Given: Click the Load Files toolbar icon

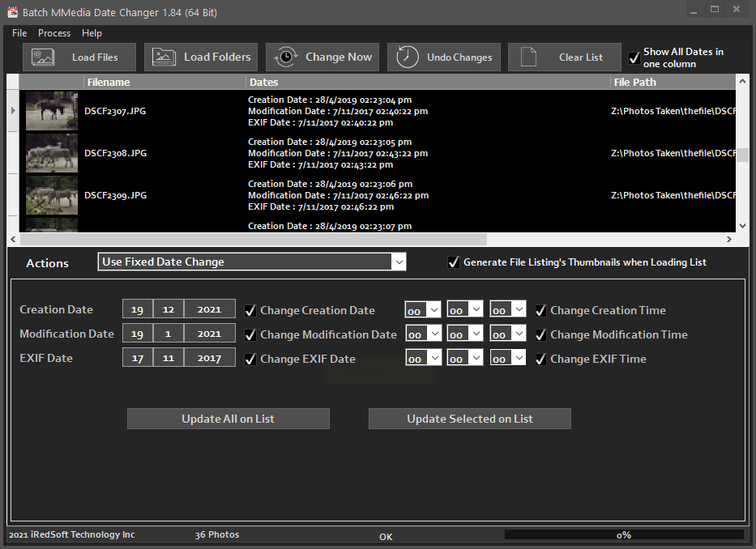Looking at the screenshot, I should (x=43, y=57).
